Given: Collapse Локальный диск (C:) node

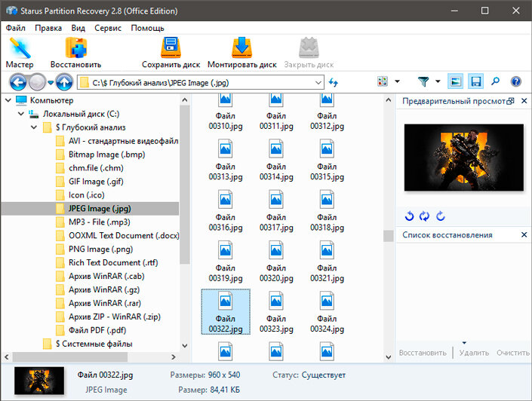Looking at the screenshot, I should coord(21,114).
